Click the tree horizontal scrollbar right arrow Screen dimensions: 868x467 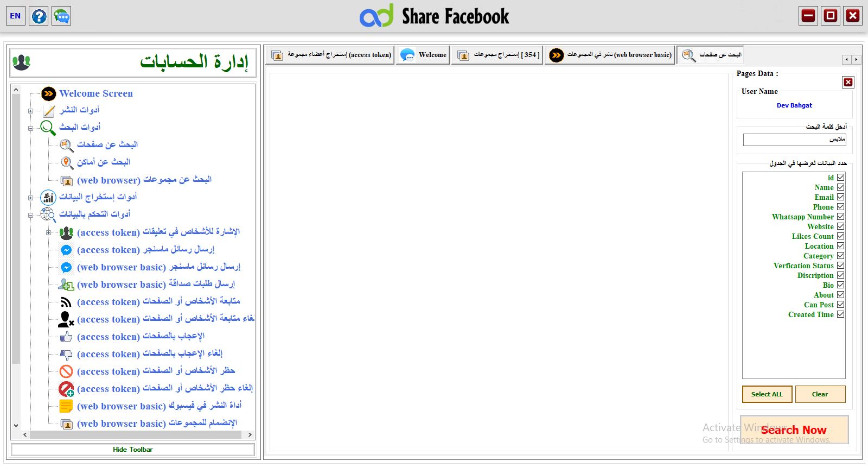(250, 435)
